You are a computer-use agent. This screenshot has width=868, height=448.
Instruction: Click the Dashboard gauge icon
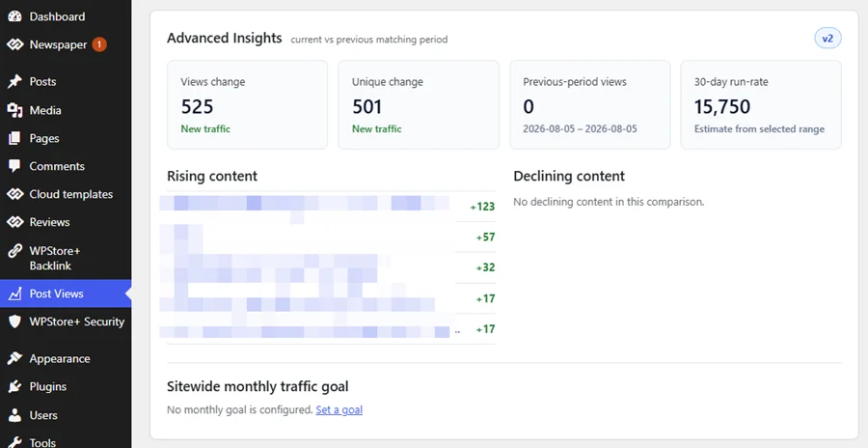(x=14, y=16)
